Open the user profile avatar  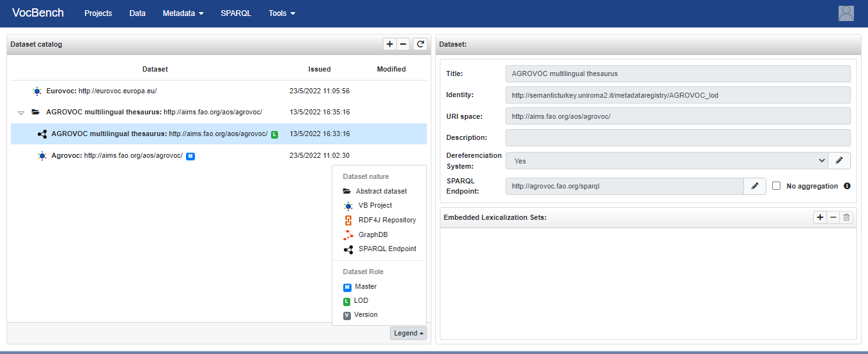[x=846, y=13]
